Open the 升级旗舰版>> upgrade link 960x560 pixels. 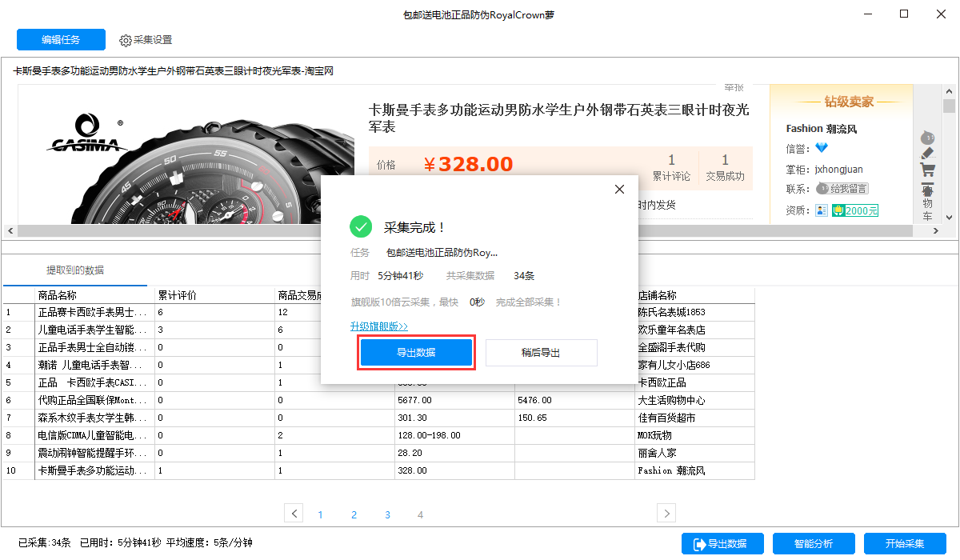click(379, 326)
